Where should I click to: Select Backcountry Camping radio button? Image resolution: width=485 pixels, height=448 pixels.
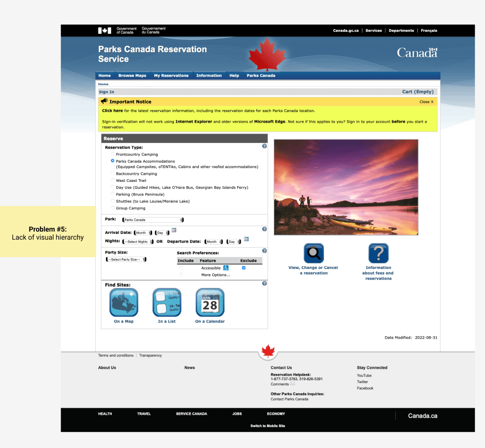tap(113, 173)
